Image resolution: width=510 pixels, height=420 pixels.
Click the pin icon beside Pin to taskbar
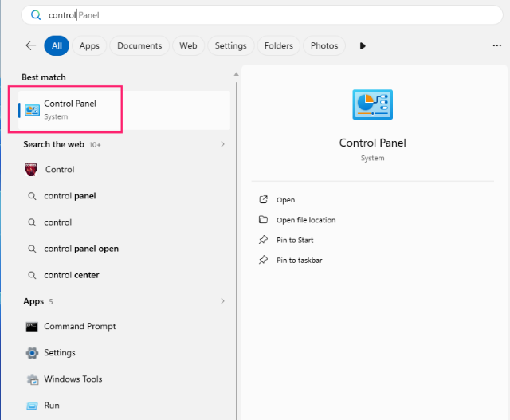pyautogui.click(x=263, y=260)
